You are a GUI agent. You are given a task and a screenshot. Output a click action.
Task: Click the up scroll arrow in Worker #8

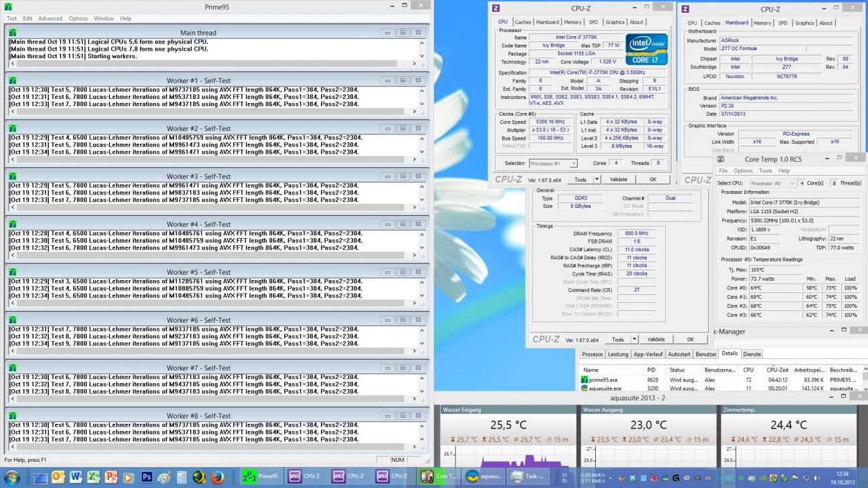(421, 426)
